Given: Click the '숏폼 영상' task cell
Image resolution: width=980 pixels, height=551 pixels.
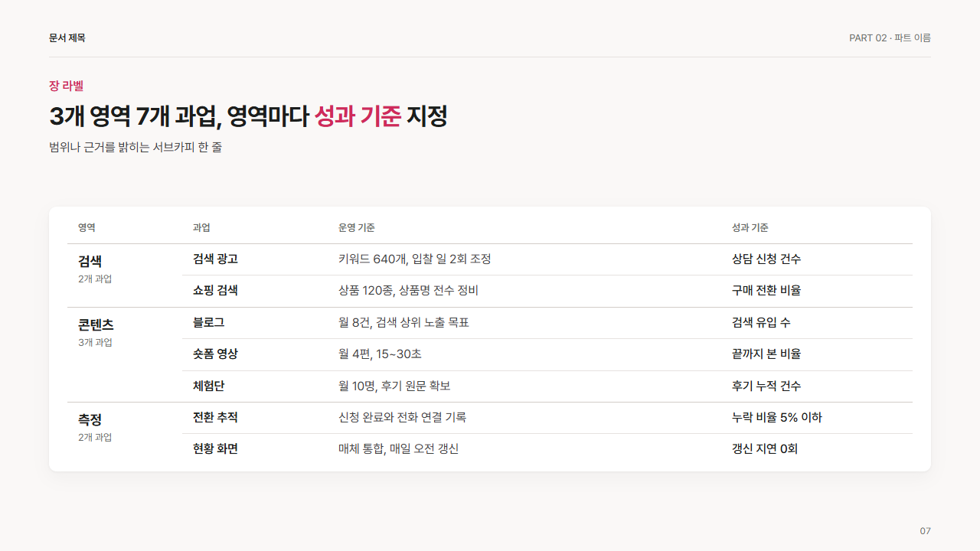Looking at the screenshot, I should pos(215,354).
